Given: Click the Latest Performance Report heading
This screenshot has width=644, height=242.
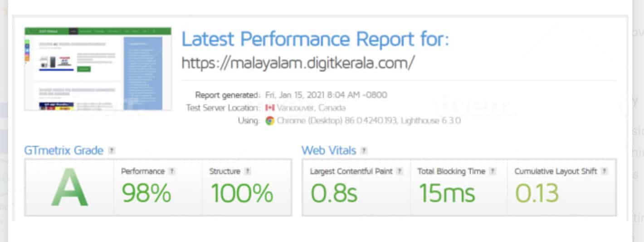Looking at the screenshot, I should [315, 40].
